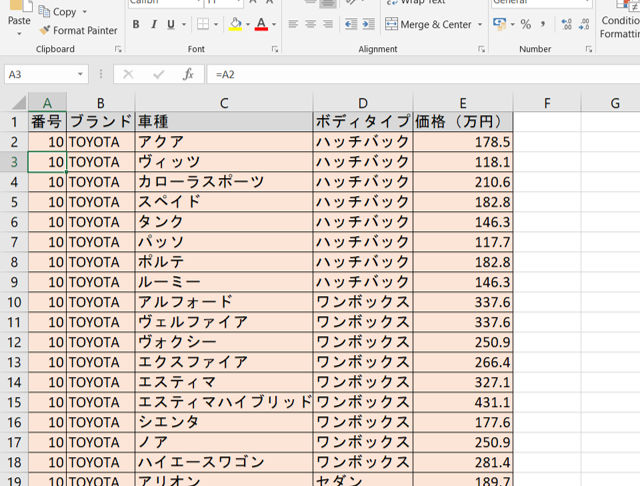The image size is (640, 486).
Task: Select price cell 178.5
Action: point(463,142)
